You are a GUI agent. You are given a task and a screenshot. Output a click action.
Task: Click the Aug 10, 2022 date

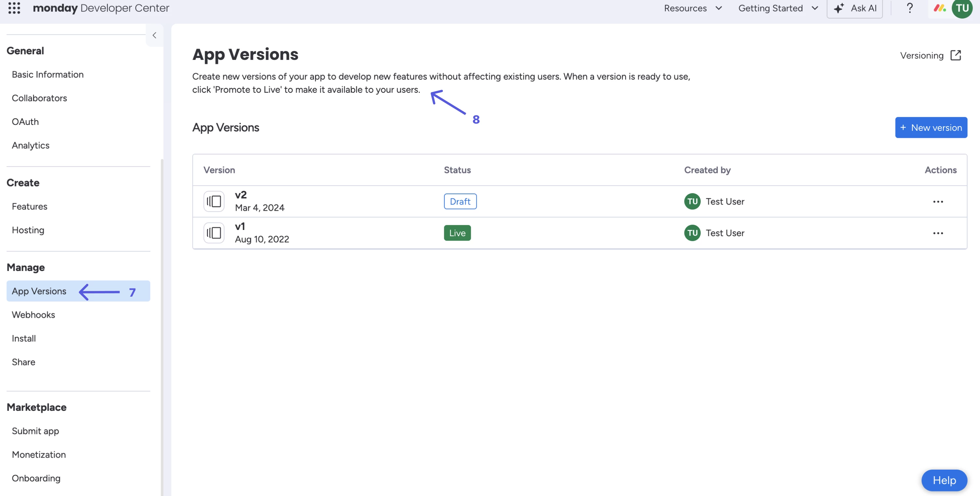[262, 239]
